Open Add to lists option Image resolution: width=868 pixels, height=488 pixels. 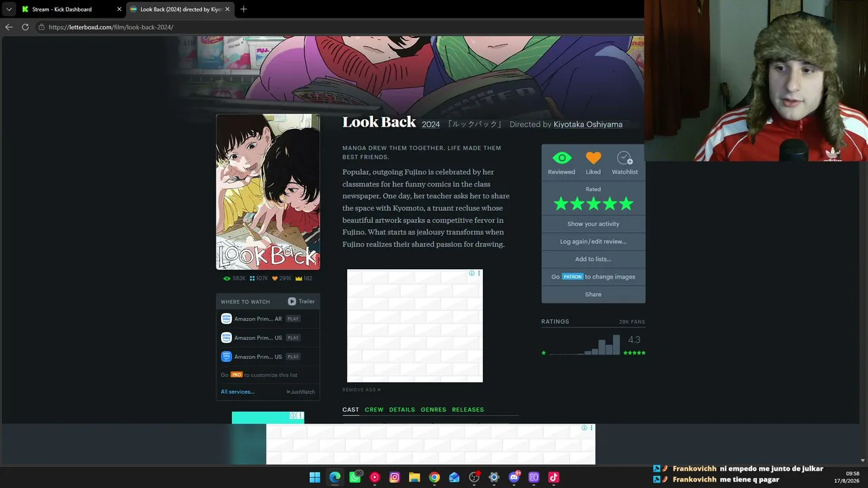click(x=593, y=259)
